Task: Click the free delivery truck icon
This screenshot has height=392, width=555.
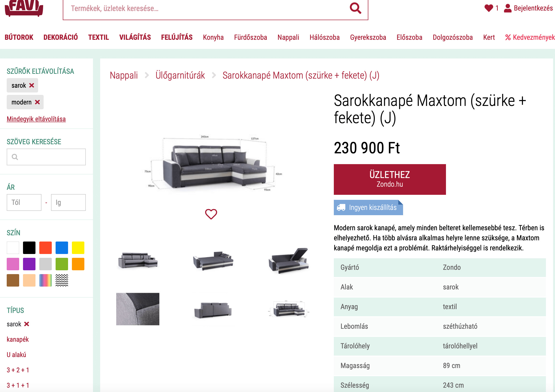Action: pos(341,207)
